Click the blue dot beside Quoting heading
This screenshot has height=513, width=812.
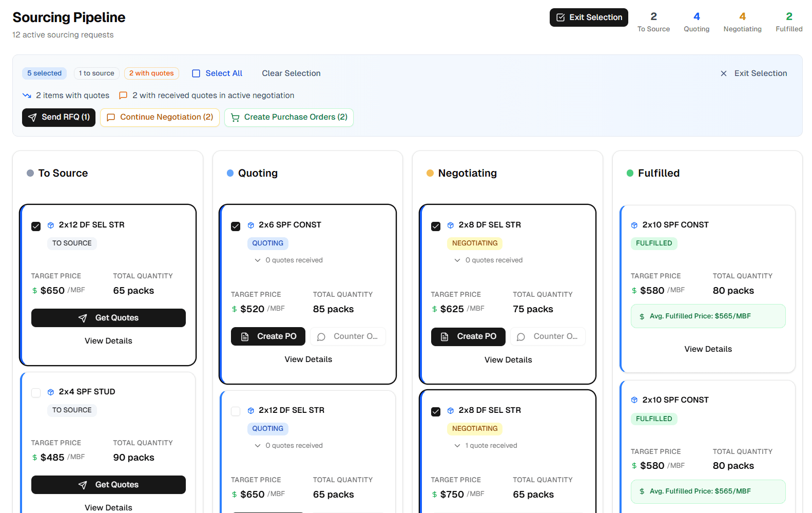coord(230,173)
